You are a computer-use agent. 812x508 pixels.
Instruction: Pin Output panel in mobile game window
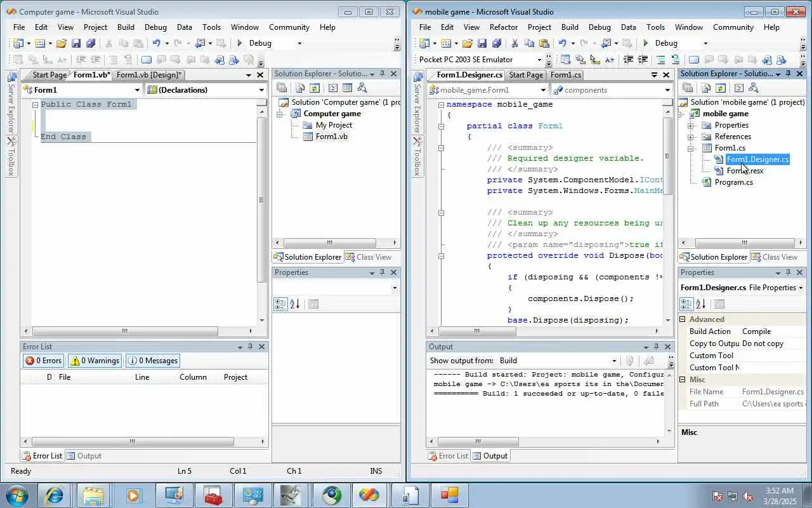tap(656, 347)
